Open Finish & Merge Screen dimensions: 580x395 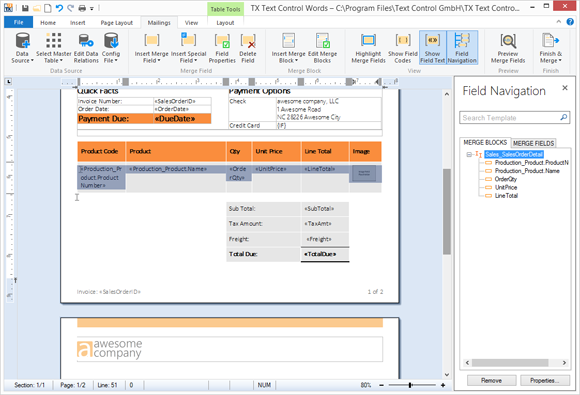[x=550, y=48]
